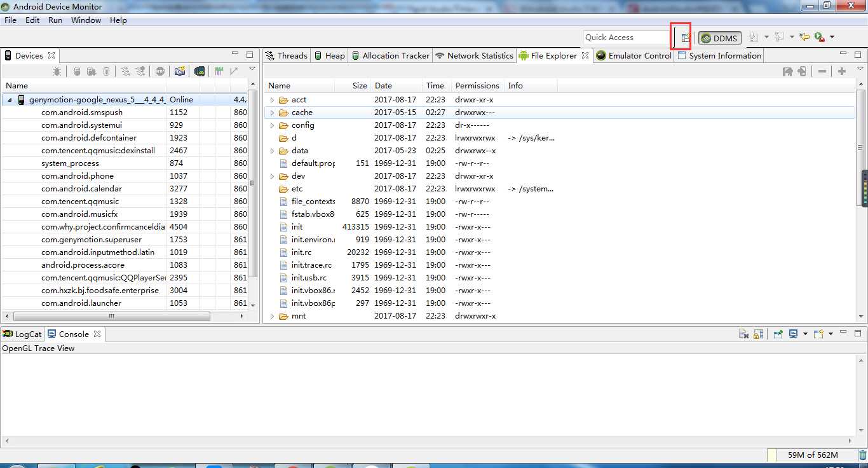Open the Window menu

tap(86, 20)
